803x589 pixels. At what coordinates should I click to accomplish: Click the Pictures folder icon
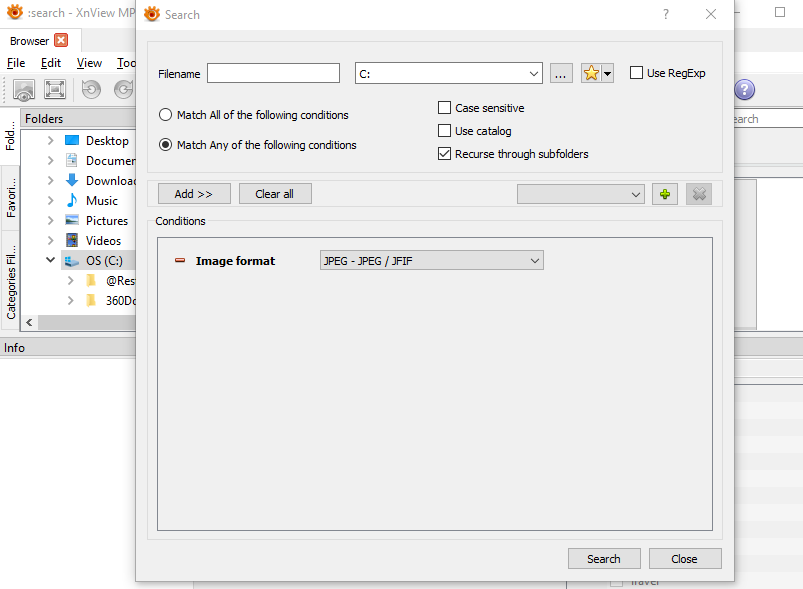pos(72,220)
